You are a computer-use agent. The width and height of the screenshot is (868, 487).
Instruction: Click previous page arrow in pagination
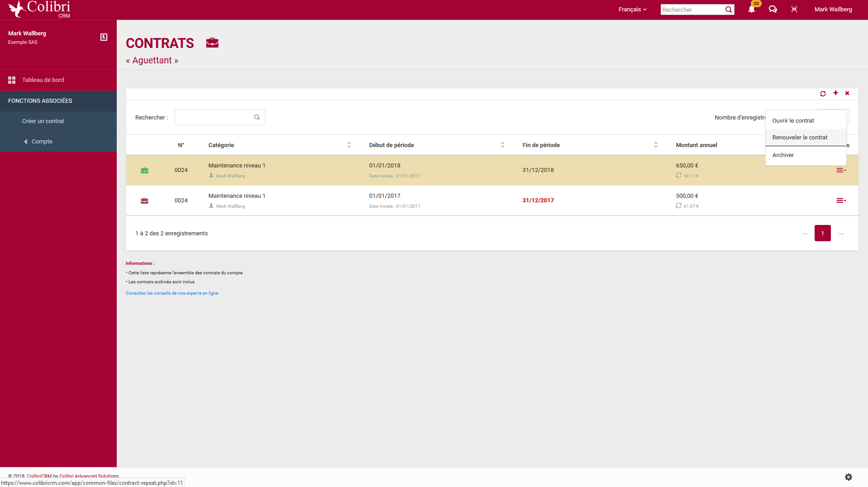806,234
